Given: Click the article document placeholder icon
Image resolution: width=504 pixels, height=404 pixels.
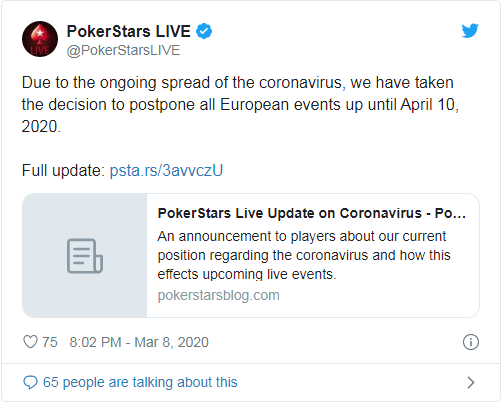Looking at the screenshot, I should click(x=85, y=256).
